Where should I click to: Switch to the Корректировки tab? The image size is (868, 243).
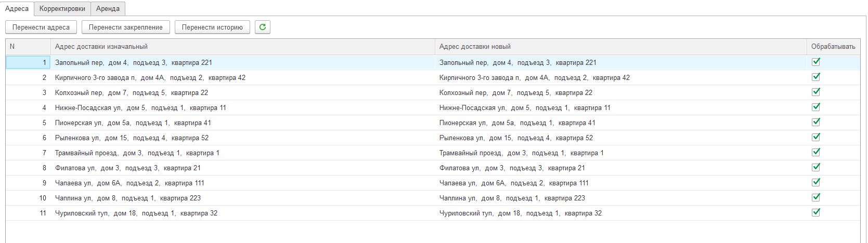[x=62, y=9]
